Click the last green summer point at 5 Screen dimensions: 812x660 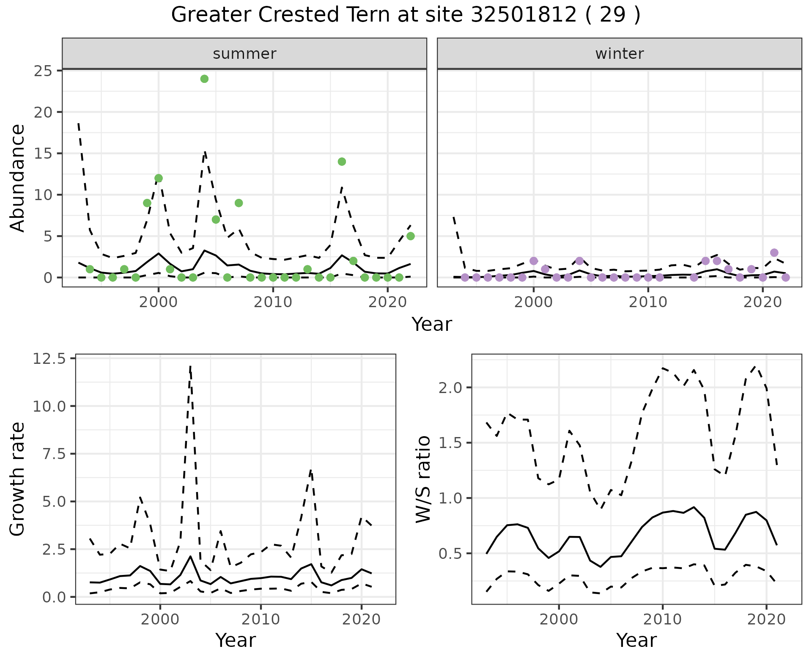pos(410,236)
